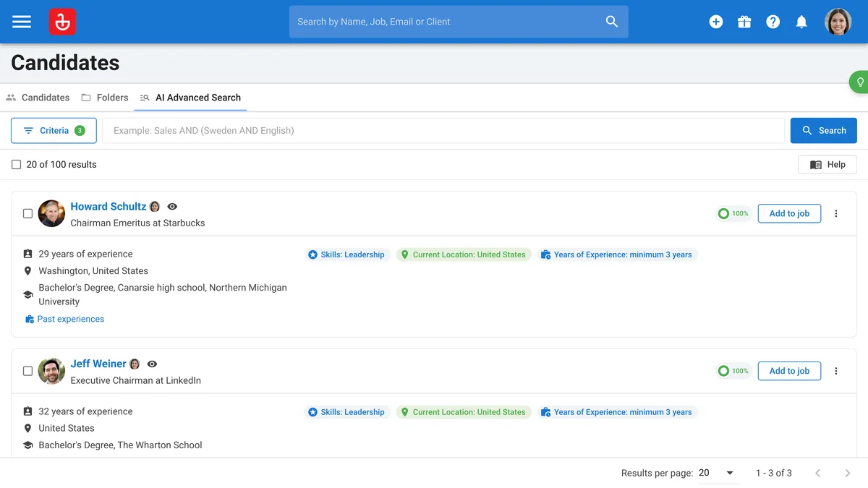The width and height of the screenshot is (868, 488).
Task: Add Howard Schultz to a job
Action: 789,213
